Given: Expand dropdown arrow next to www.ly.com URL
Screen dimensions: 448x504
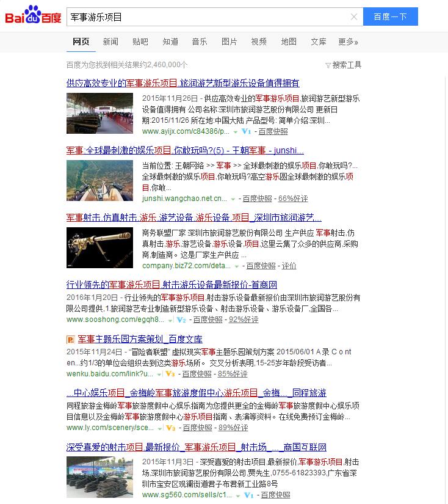Looking at the screenshot, I should click(160, 428).
